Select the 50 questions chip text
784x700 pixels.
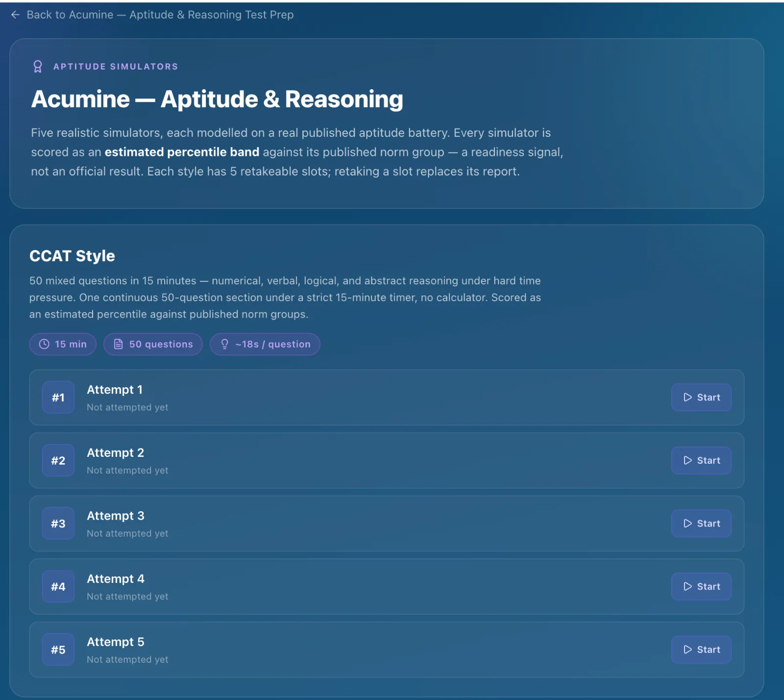tap(161, 344)
